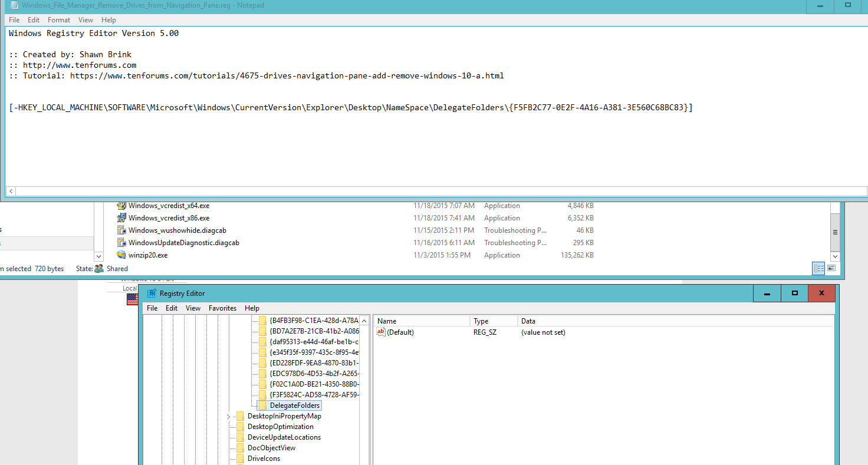Click 11/16/2015 6:11 AM date cell
The image size is (868, 465).
click(444, 243)
